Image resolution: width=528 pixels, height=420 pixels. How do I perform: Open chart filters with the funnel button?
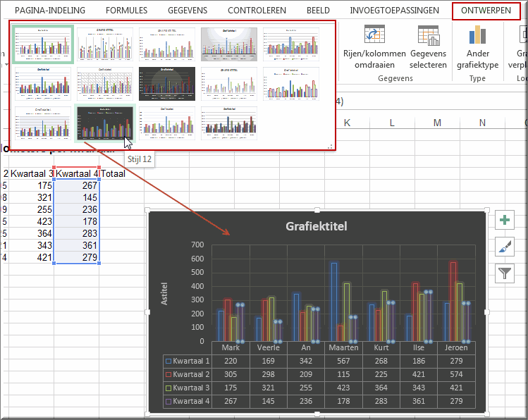coord(505,273)
